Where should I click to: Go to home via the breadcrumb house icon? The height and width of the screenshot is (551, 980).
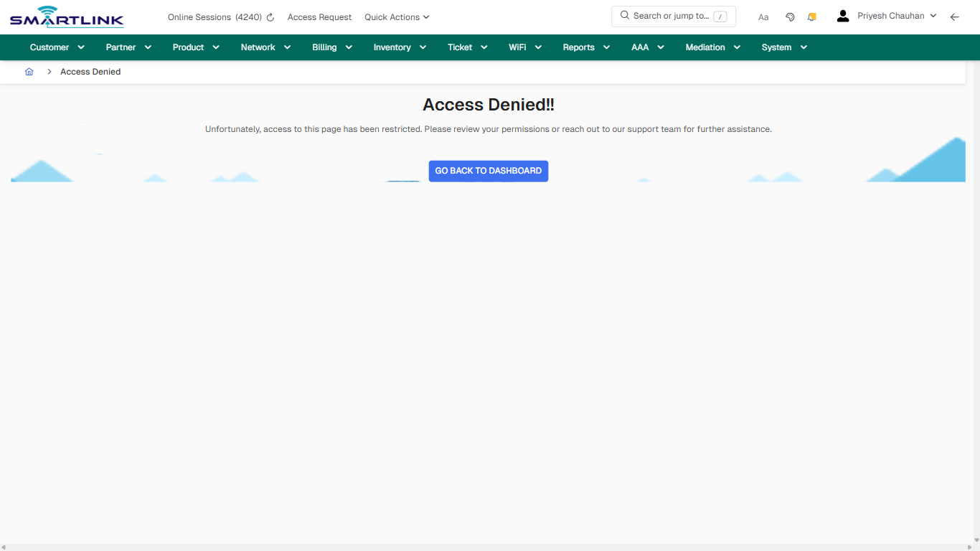29,71
